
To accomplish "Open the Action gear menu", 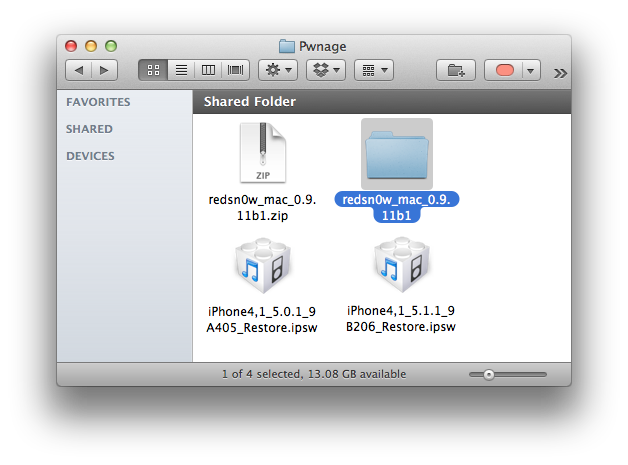I will (277, 70).
